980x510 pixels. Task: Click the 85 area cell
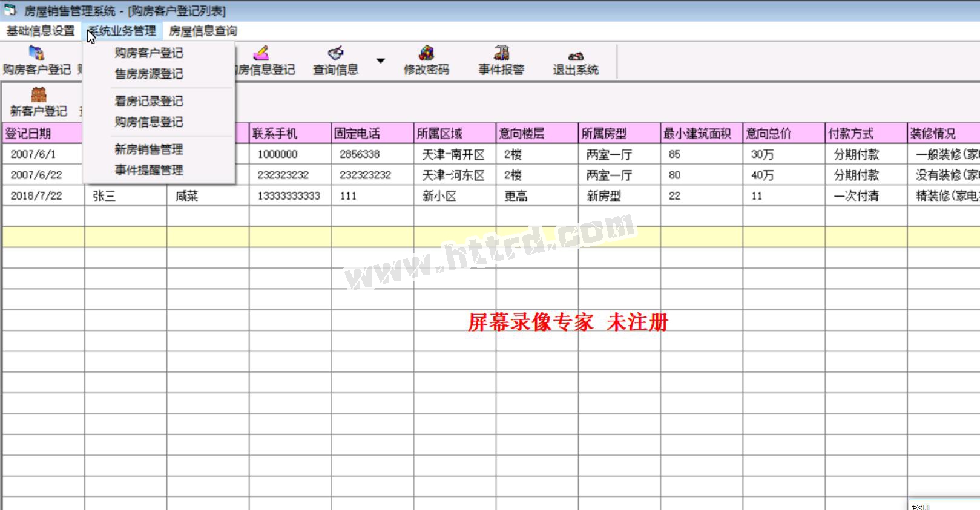click(x=702, y=154)
